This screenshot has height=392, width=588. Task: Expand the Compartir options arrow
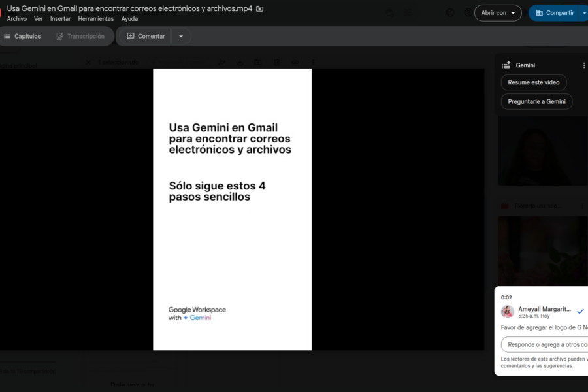tap(584, 13)
